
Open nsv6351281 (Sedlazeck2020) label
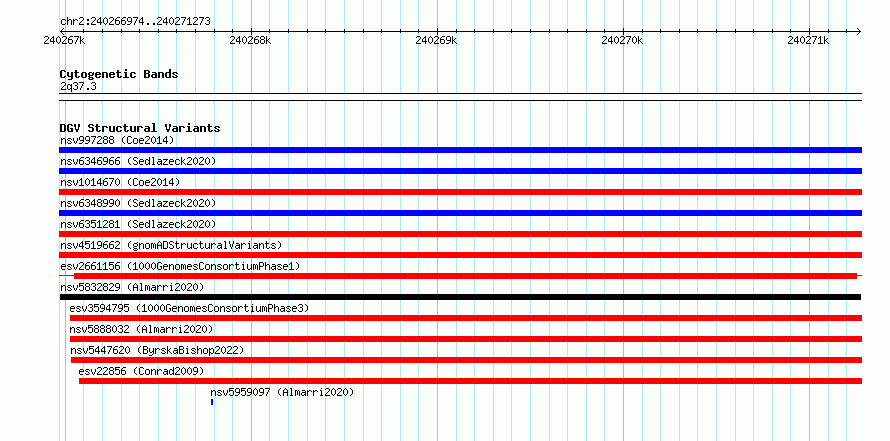[x=138, y=224]
